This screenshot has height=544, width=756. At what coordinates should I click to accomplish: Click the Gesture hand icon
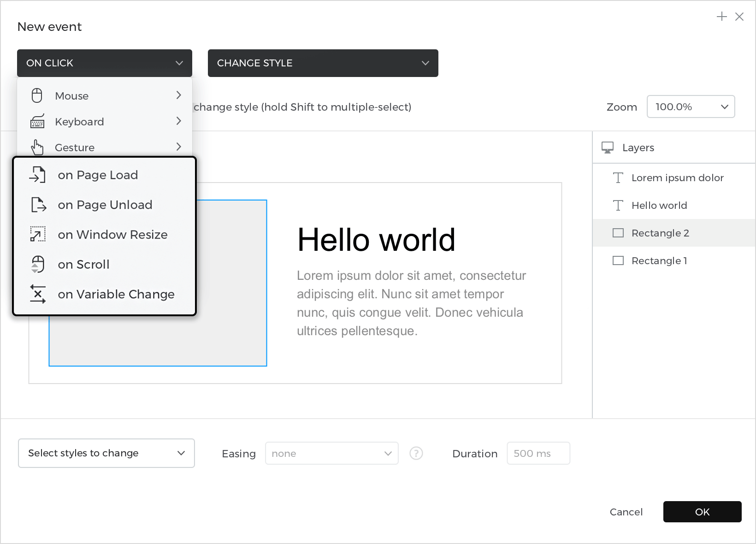[x=37, y=148]
